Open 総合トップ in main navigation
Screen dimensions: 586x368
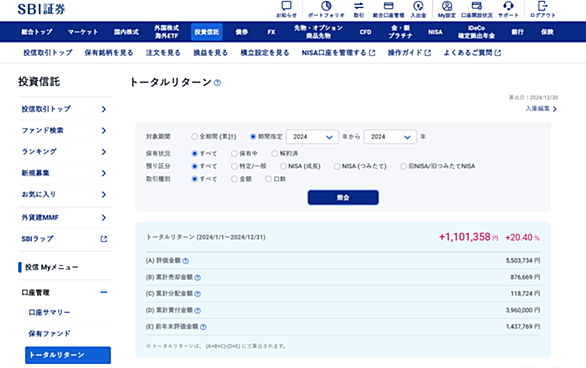click(x=37, y=32)
